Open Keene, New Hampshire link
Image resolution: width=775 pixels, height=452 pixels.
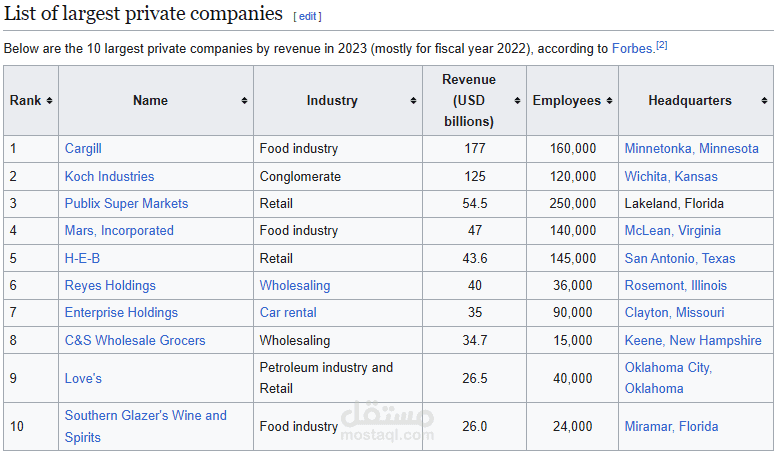[693, 340]
